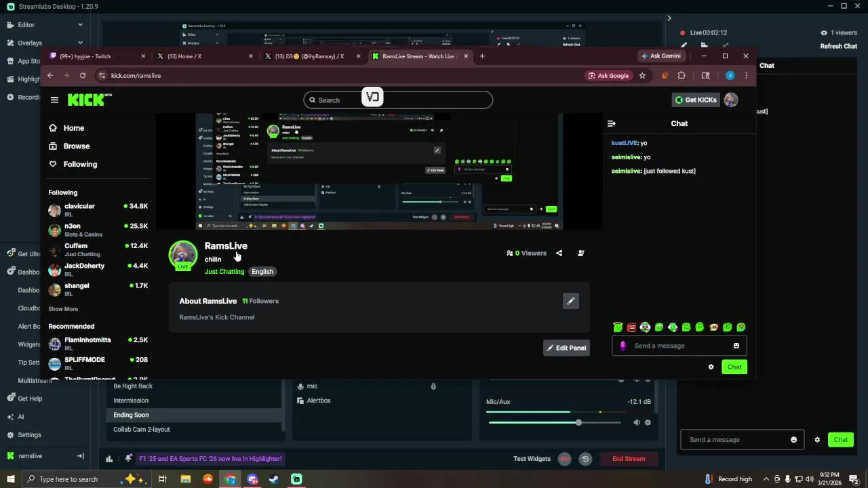Click the English language tag
This screenshot has height=488, width=868.
tap(262, 272)
